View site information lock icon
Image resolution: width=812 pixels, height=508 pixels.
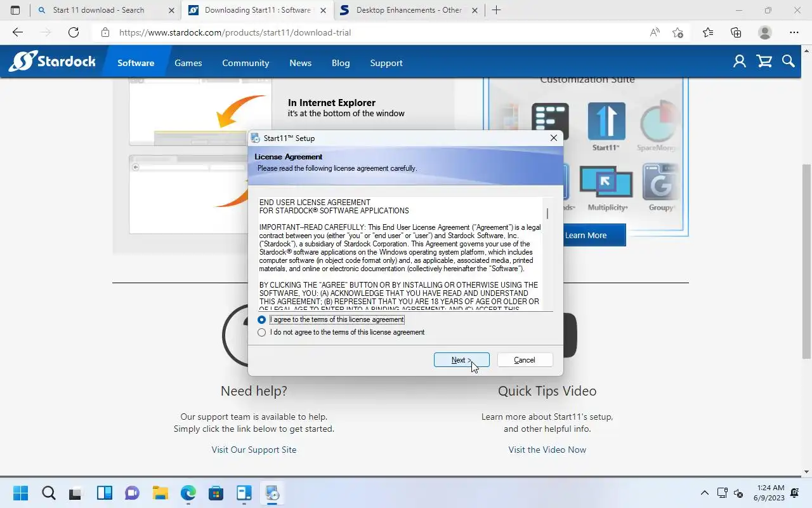pyautogui.click(x=105, y=32)
